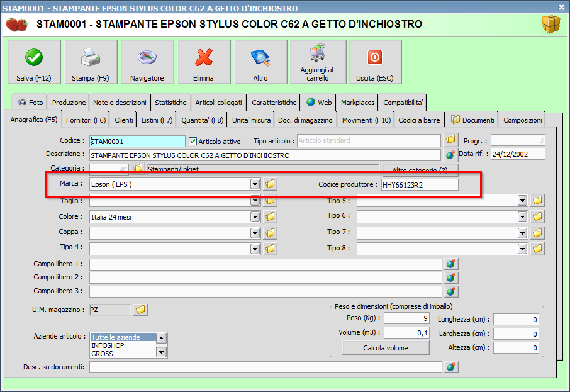Click down arrow of Aziende articolo list

(162, 352)
